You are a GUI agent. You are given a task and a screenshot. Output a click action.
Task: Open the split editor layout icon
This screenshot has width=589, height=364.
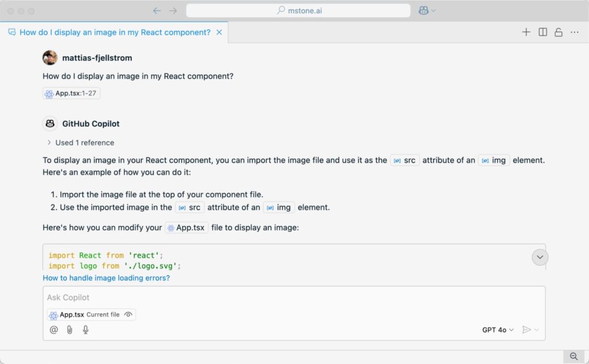pyautogui.click(x=542, y=32)
